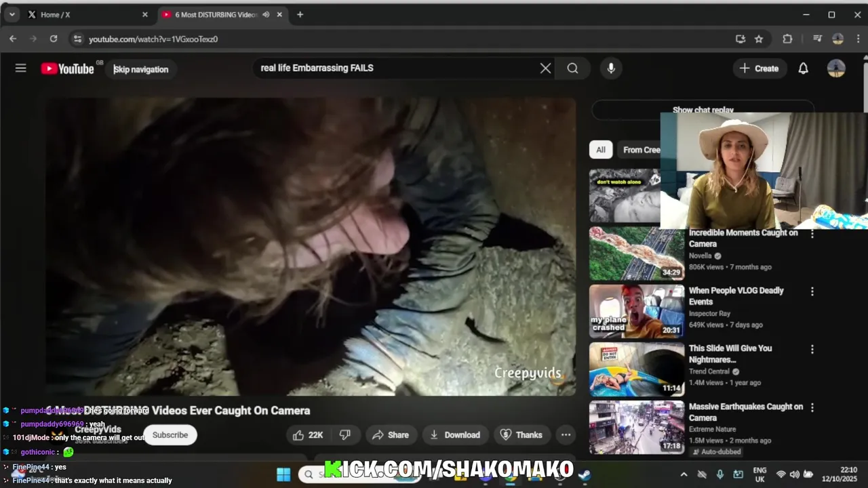This screenshot has height=488, width=868.
Task: Open the earthquake street thumbnail 17:18
Action: (637, 427)
